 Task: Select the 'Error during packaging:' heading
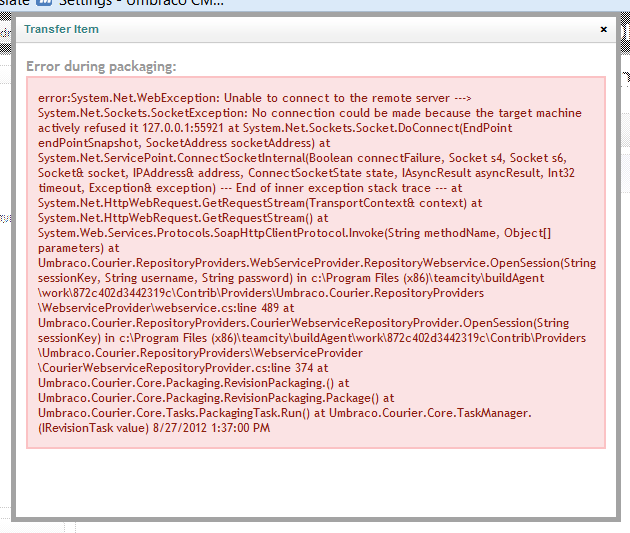101,67
